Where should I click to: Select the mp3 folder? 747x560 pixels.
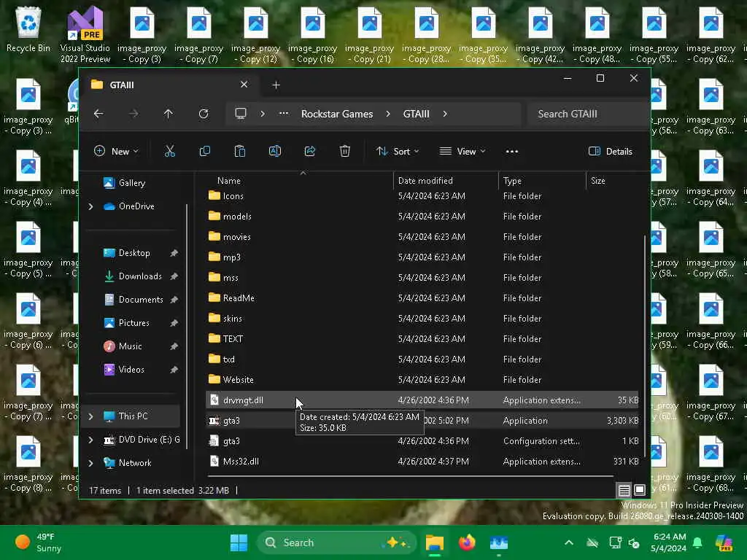click(x=422, y=257)
